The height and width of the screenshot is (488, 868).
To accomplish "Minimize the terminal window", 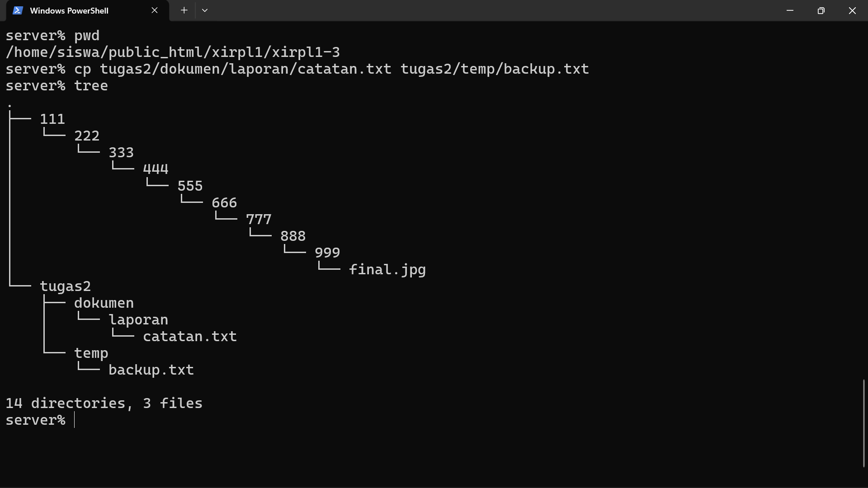I will click(x=790, y=10).
